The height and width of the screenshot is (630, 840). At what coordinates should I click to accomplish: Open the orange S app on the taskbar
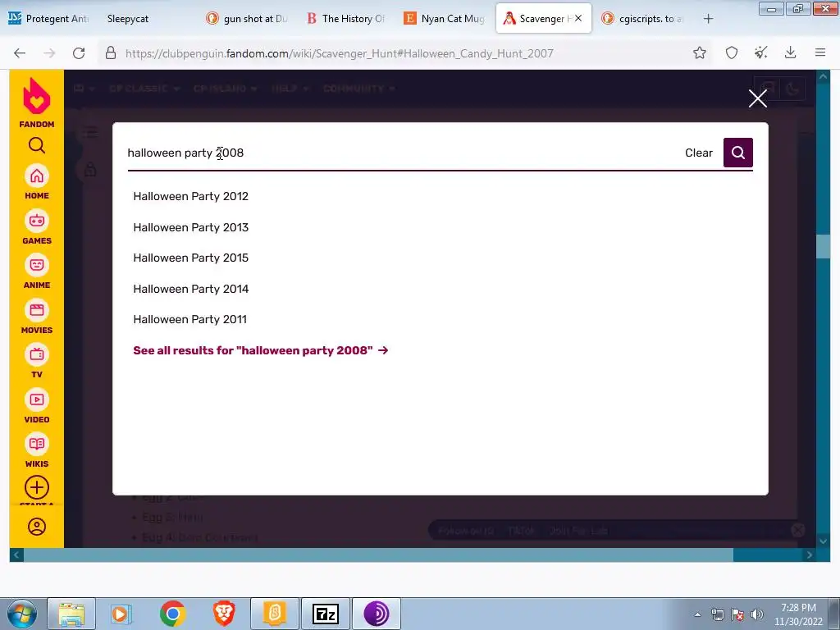tap(274, 614)
